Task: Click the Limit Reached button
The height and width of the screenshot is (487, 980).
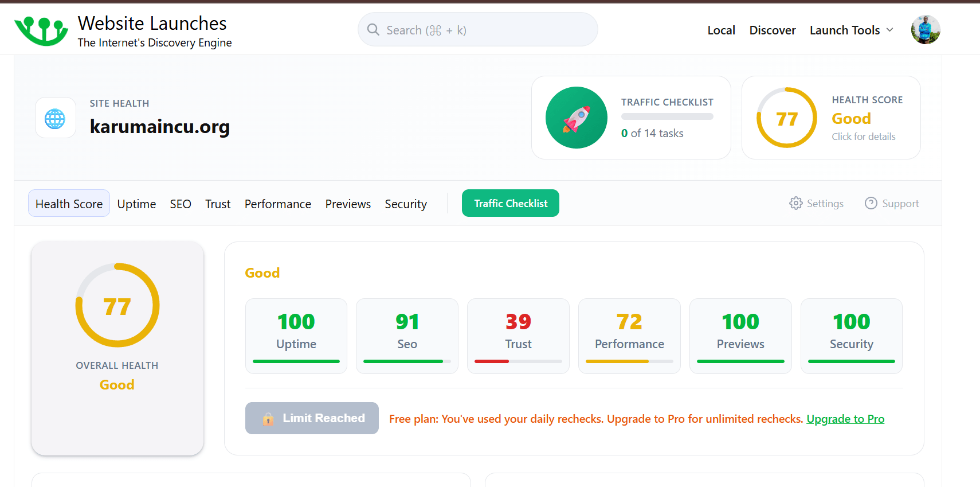Action: (x=312, y=418)
